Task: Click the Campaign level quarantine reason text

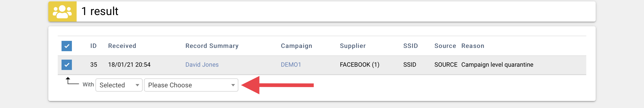Action: [497, 65]
